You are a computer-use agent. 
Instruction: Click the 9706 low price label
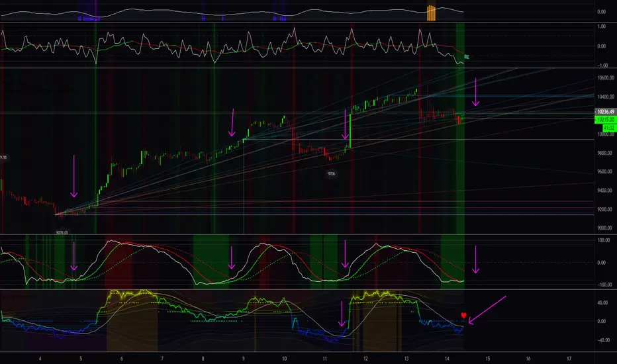(331, 173)
